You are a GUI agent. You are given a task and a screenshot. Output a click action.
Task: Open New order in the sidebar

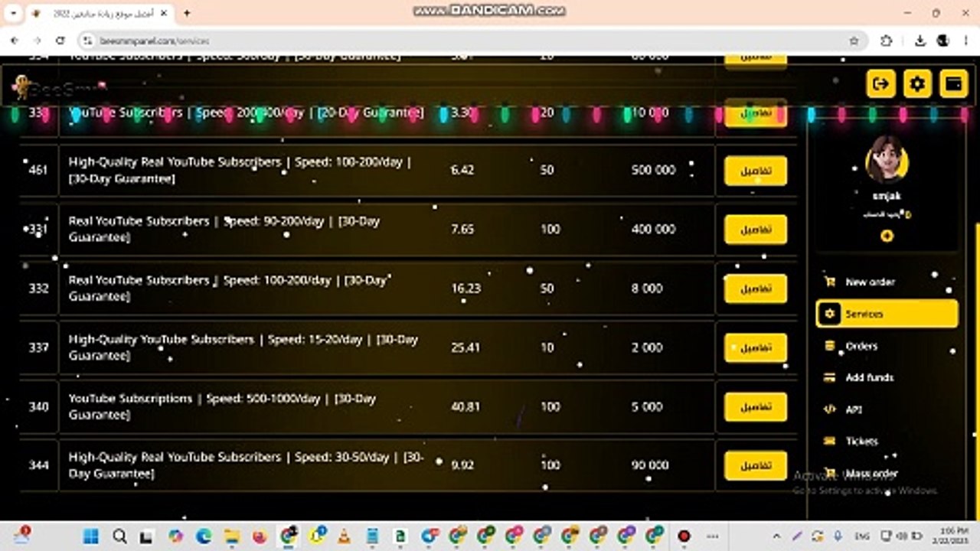887,282
